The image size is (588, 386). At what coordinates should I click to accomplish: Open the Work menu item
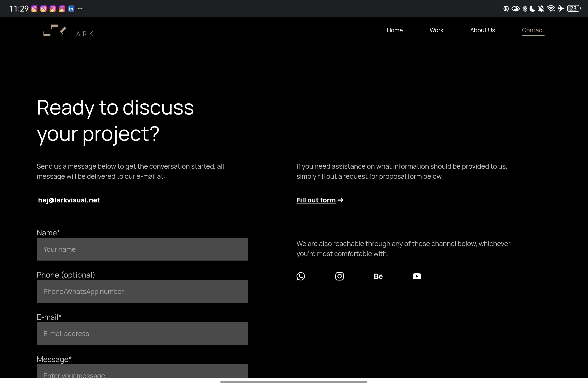point(436,30)
